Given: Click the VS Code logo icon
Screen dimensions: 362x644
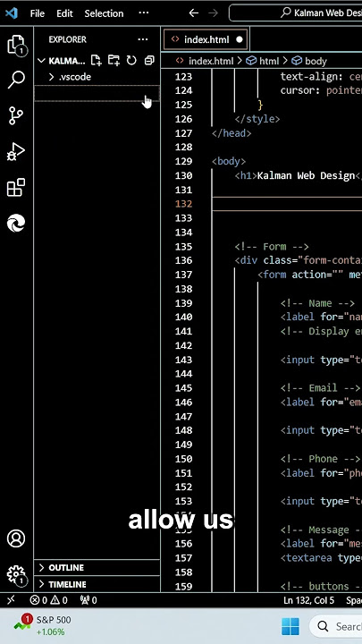Looking at the screenshot, I should [x=12, y=13].
